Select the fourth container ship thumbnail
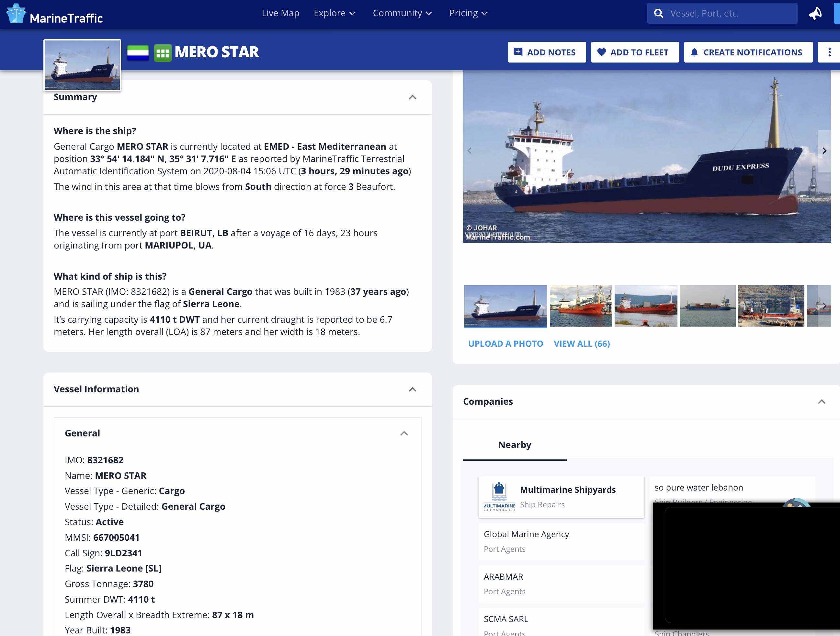Image resolution: width=840 pixels, height=636 pixels. tap(708, 306)
